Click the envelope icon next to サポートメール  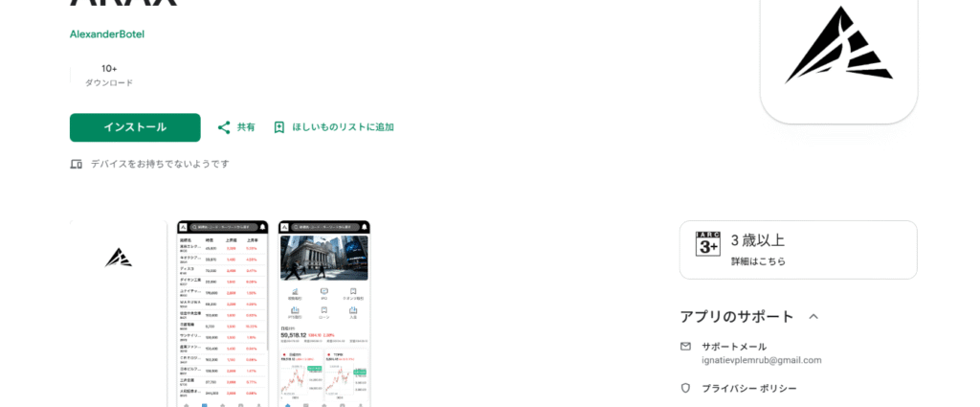pos(685,347)
